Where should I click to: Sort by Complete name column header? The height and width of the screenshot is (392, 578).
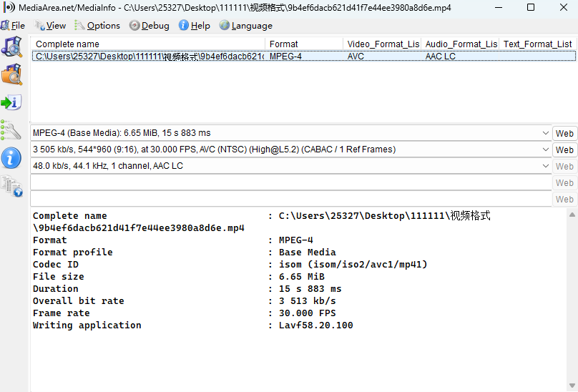[x=148, y=44]
